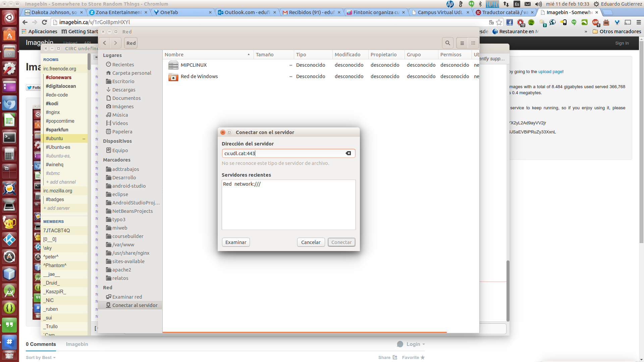Switch to Dakota Johnson tab
This screenshot has height=362, width=644.
[x=54, y=12]
